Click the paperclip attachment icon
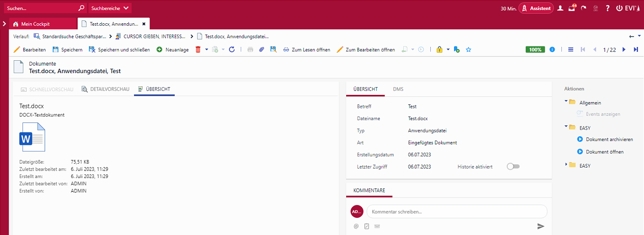The width and height of the screenshot is (644, 235). coord(261,49)
